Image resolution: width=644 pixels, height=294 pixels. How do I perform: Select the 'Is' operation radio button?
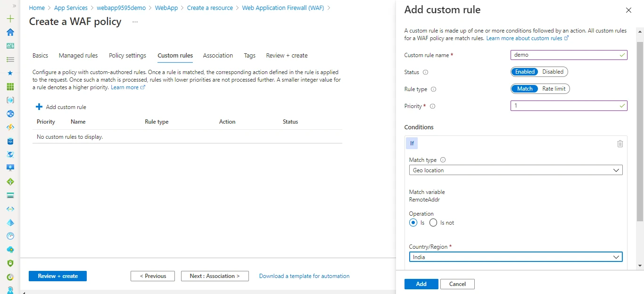(413, 223)
